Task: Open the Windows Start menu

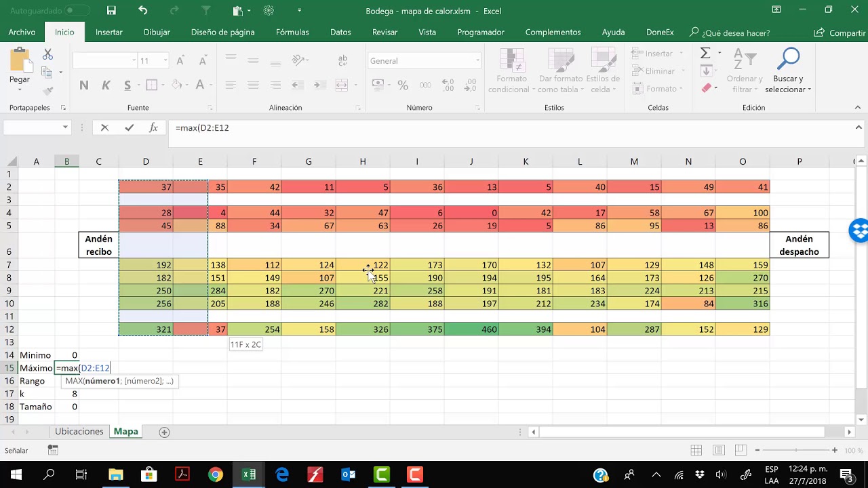Action: coord(16,474)
